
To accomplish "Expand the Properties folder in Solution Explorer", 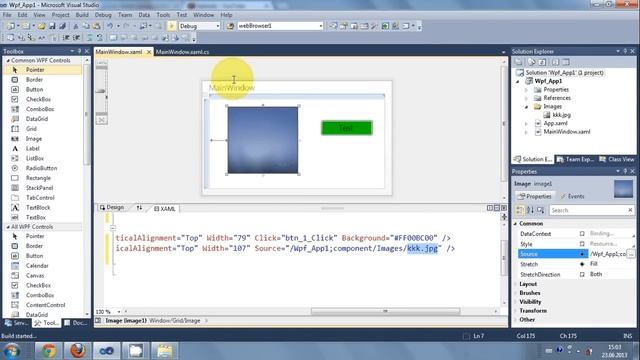I will [x=526, y=90].
